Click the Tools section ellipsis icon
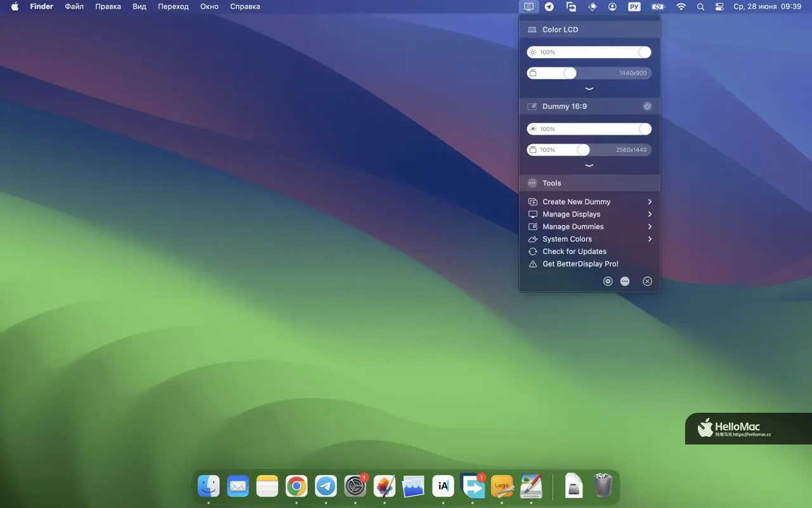 [532, 183]
